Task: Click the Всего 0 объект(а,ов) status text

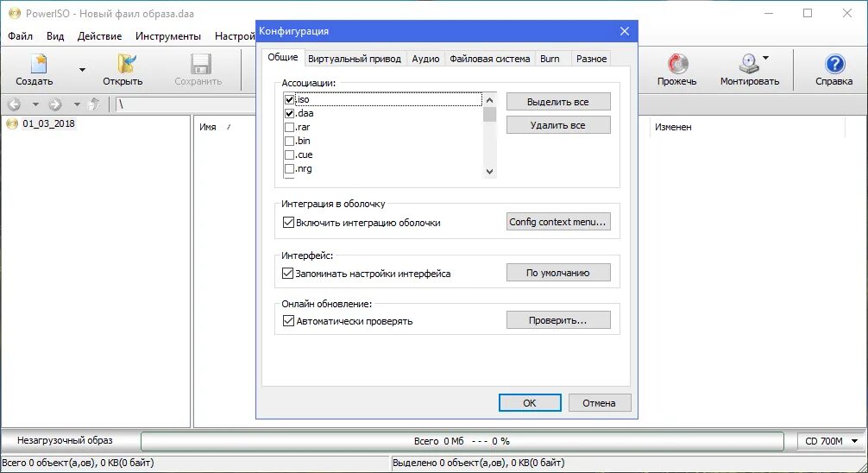Action: tap(78, 463)
